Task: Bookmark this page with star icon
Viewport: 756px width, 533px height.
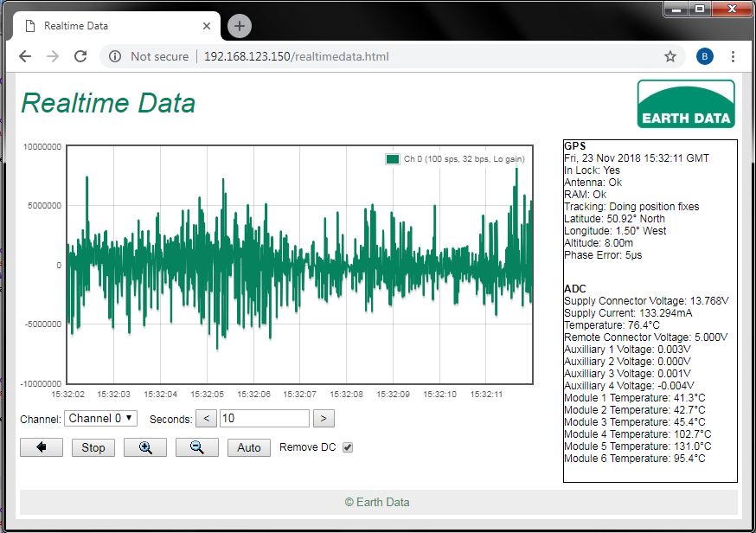Action: pyautogui.click(x=670, y=56)
